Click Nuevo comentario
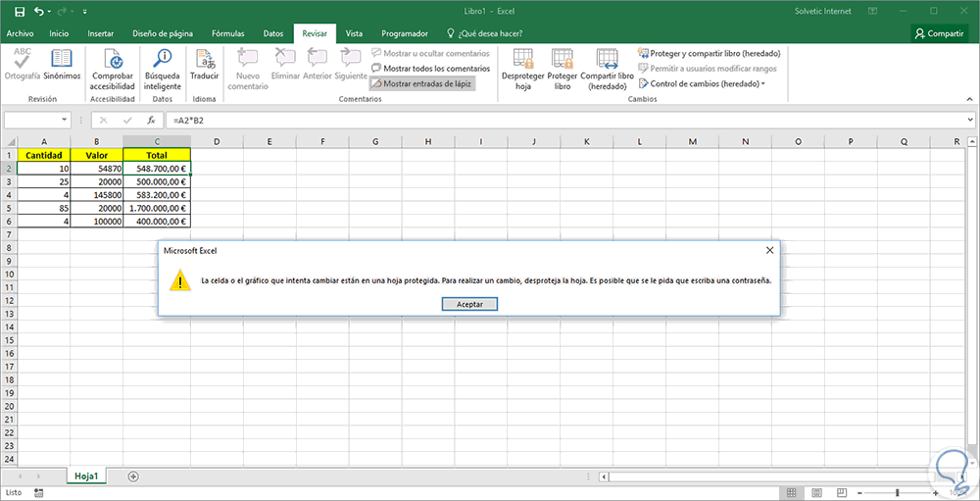The image size is (980, 501). [248, 69]
